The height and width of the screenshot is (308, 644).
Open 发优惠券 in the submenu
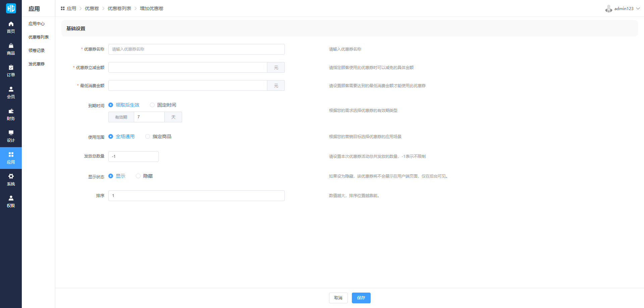click(x=37, y=64)
